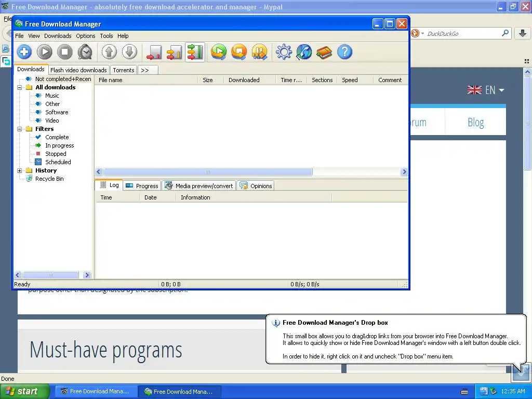Open the books help contents icon

pyautogui.click(x=324, y=52)
